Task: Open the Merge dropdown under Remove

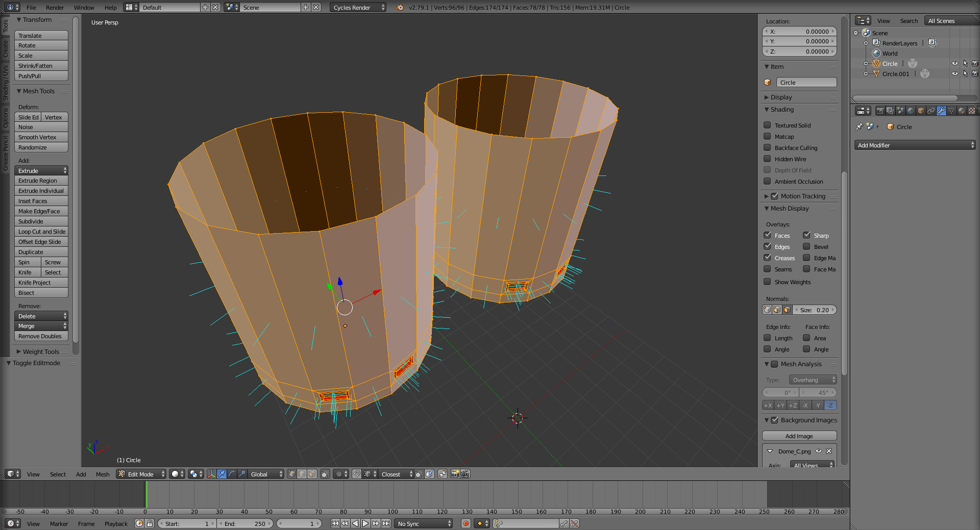Action: [41, 326]
